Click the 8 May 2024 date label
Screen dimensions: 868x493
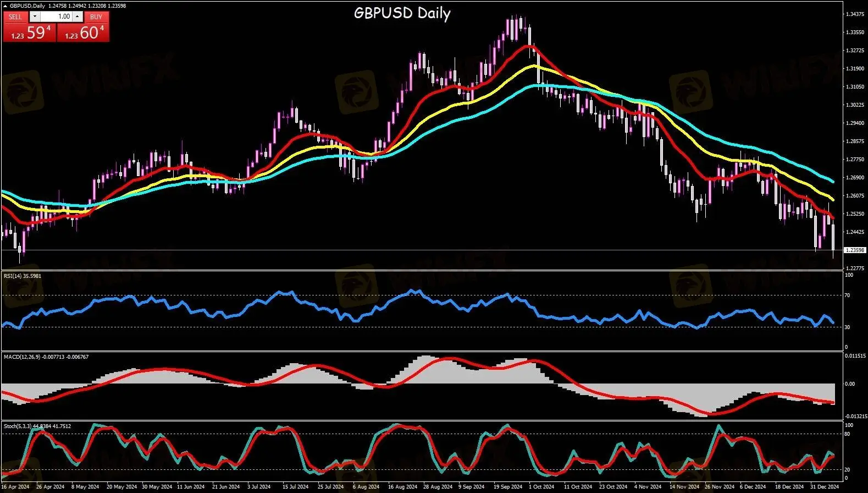[x=85, y=487]
